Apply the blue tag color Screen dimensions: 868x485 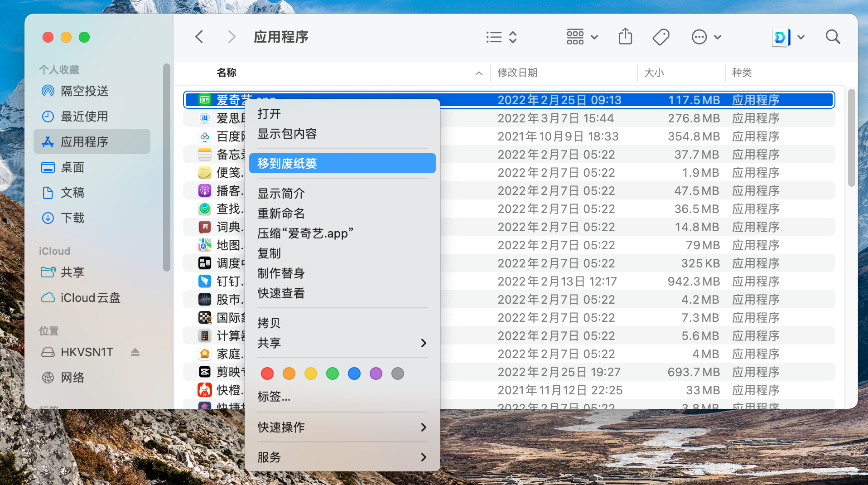[x=354, y=373]
